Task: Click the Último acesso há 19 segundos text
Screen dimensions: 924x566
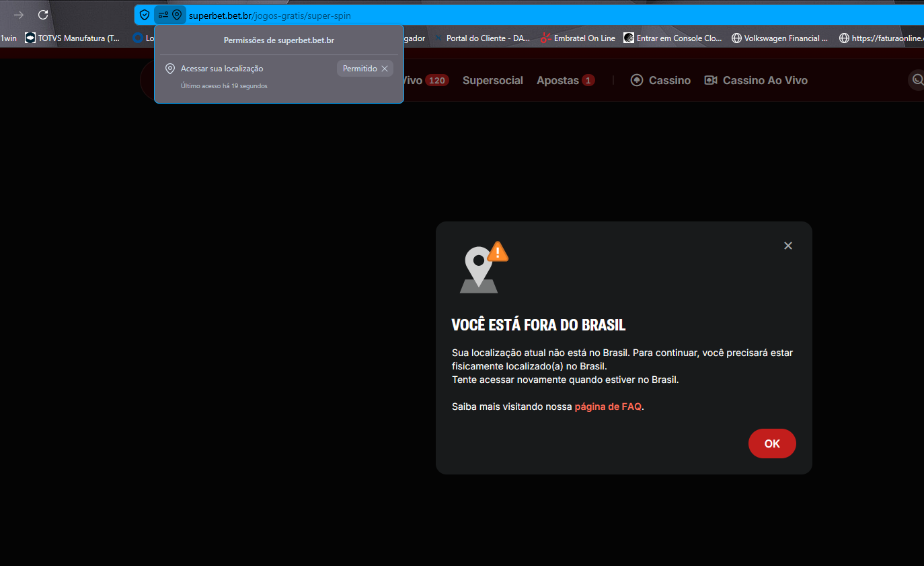Action: [224, 86]
